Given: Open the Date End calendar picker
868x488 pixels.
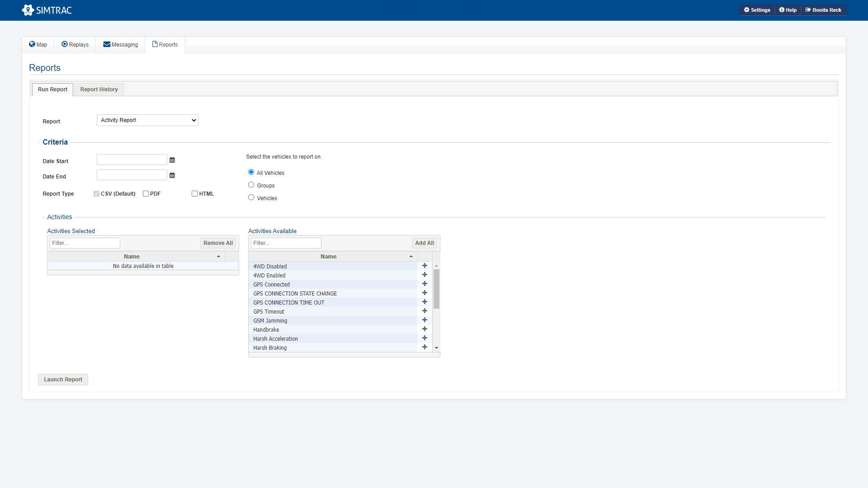Looking at the screenshot, I should pyautogui.click(x=172, y=175).
